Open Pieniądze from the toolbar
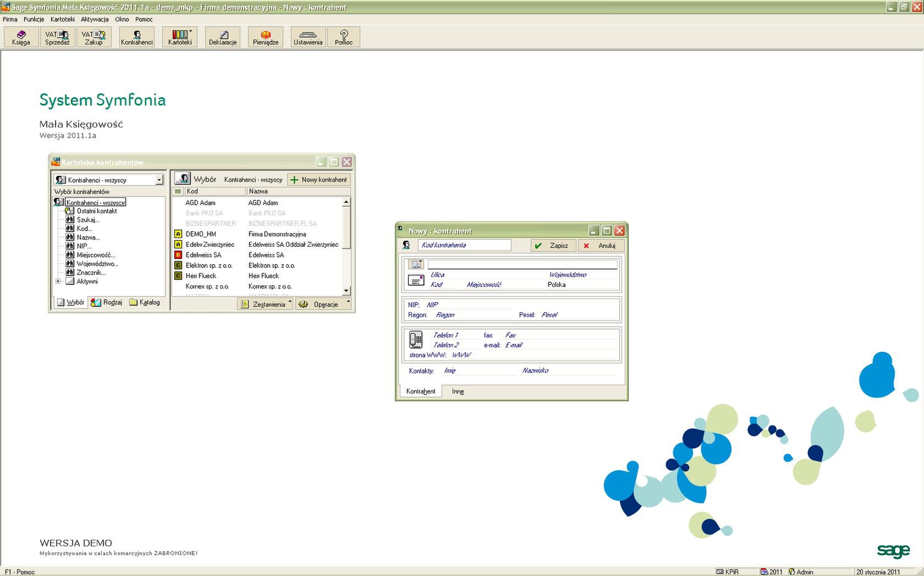The width and height of the screenshot is (924, 576). click(x=266, y=37)
